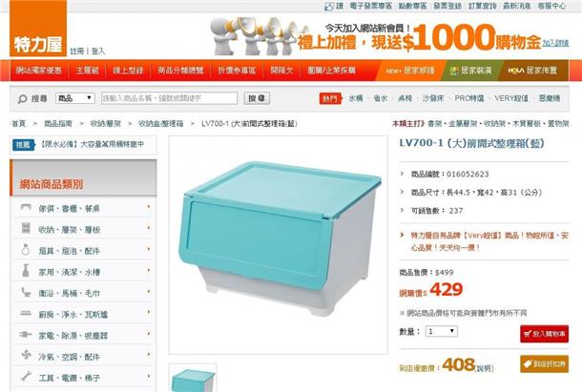The width and height of the screenshot is (582, 392).
Task: Click the red add to cart button
Action: point(544,334)
